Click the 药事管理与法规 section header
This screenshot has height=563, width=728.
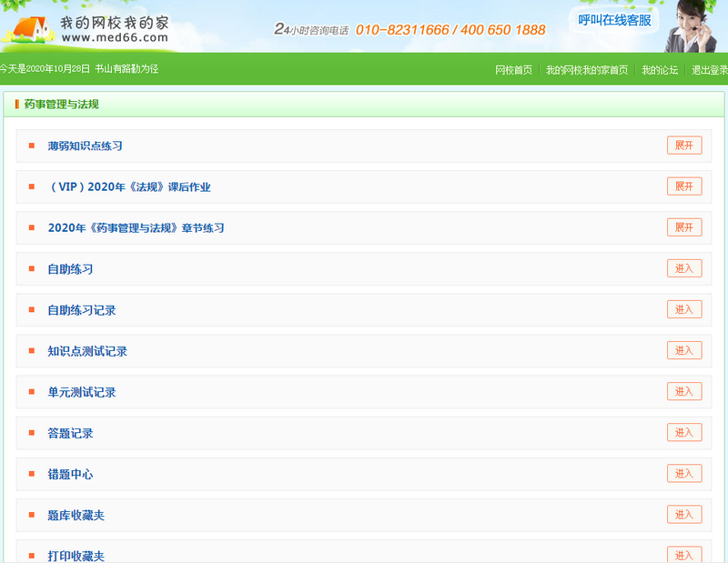61,105
